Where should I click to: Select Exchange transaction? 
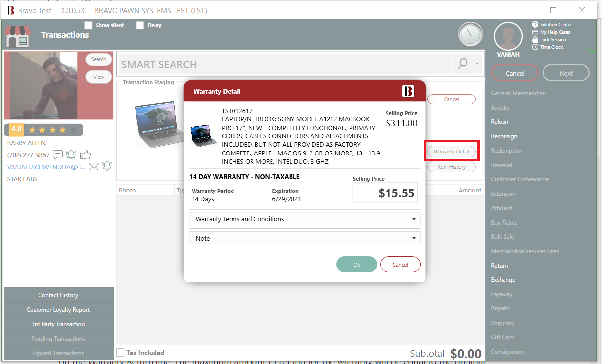pyautogui.click(x=503, y=280)
